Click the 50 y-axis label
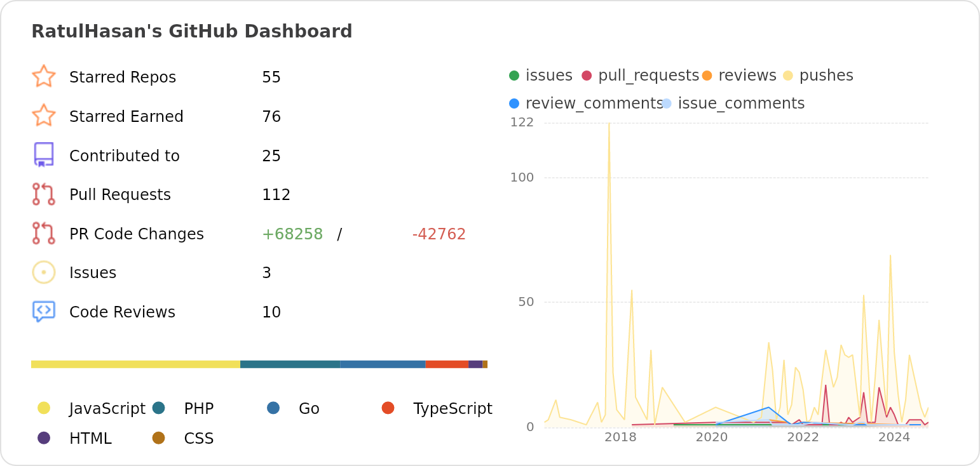 point(526,302)
